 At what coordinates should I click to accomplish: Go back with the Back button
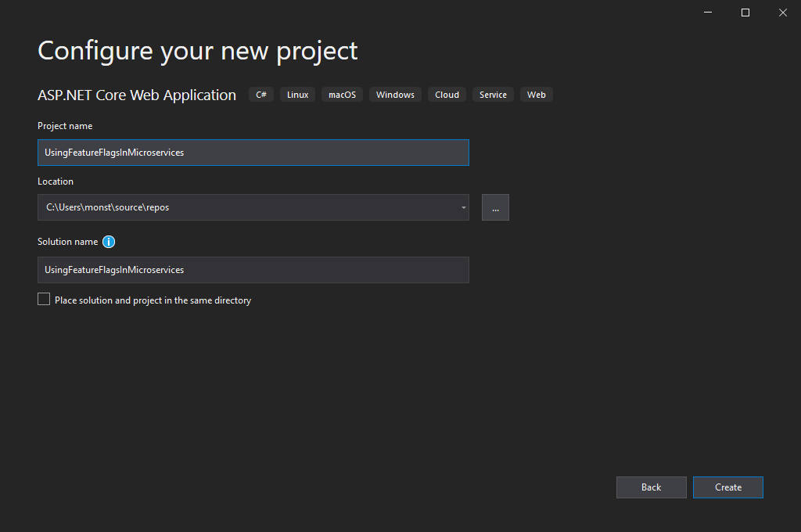click(x=652, y=487)
